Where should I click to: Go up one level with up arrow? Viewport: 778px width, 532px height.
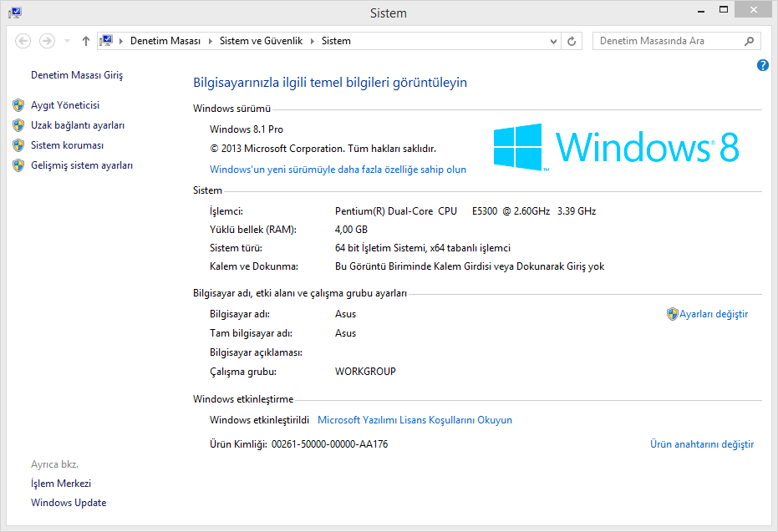pyautogui.click(x=86, y=41)
